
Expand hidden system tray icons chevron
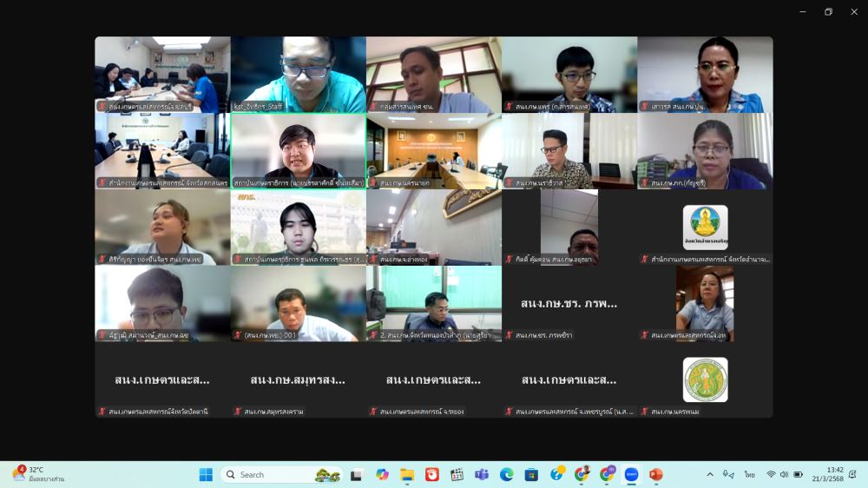(710, 474)
